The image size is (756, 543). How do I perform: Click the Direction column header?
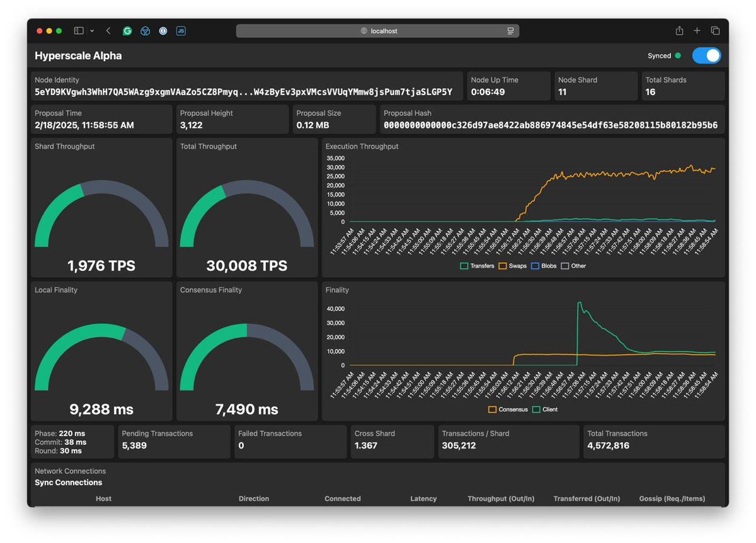click(254, 499)
